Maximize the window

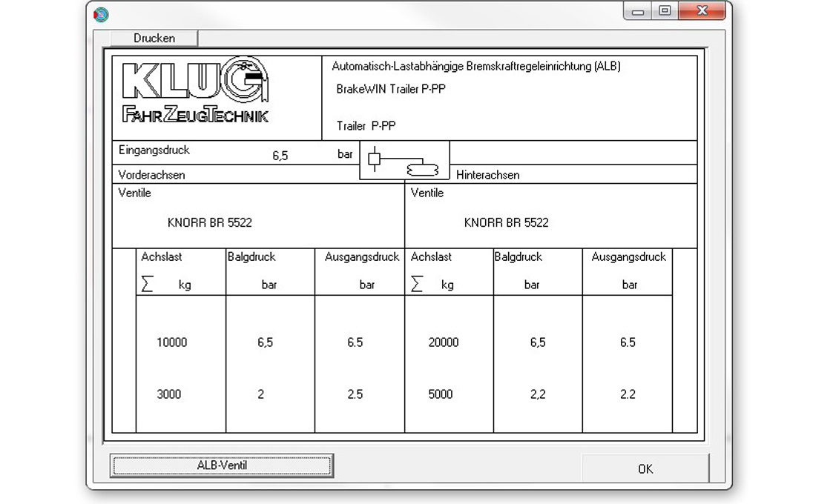tap(665, 11)
